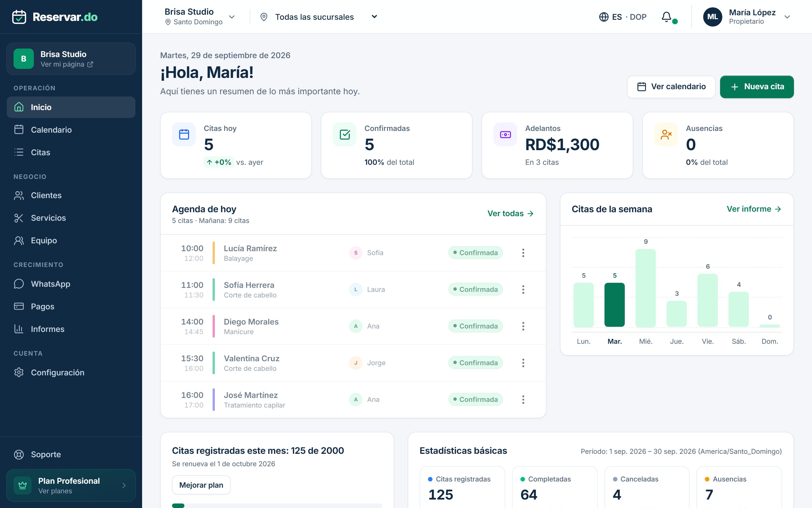Select the dark green Mar. bar
This screenshot has height=508, width=812.
[614, 305]
